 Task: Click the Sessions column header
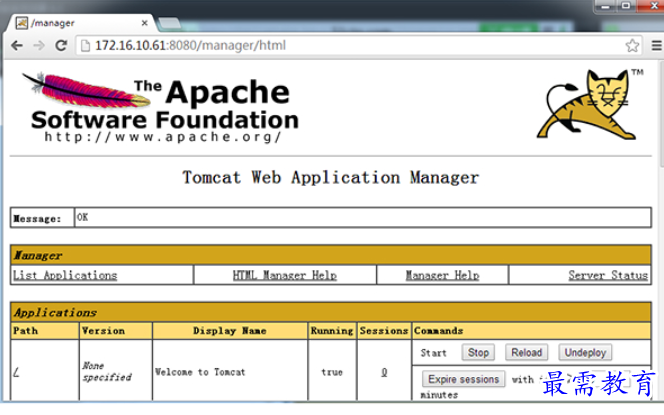coord(384,331)
